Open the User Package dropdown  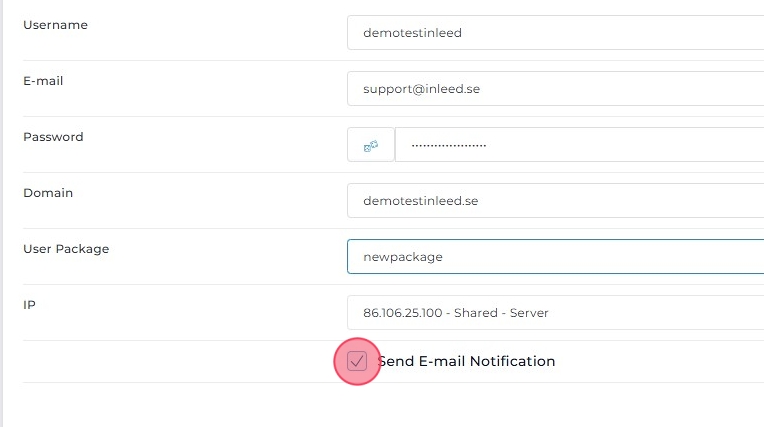[x=555, y=257]
